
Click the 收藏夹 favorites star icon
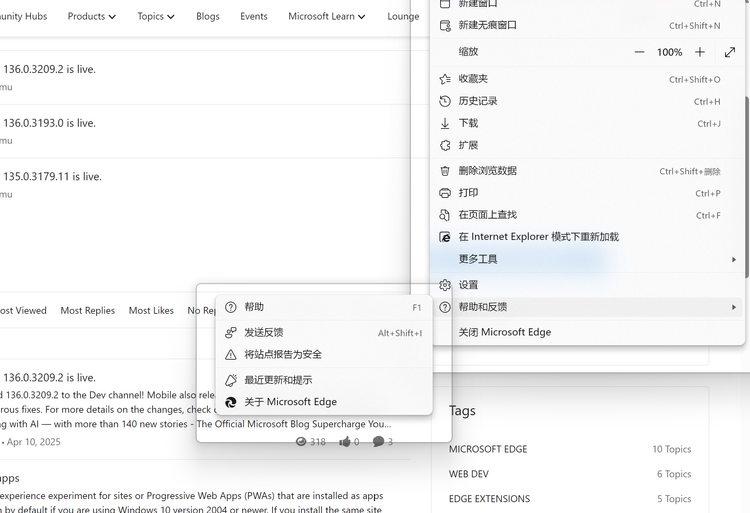445,79
